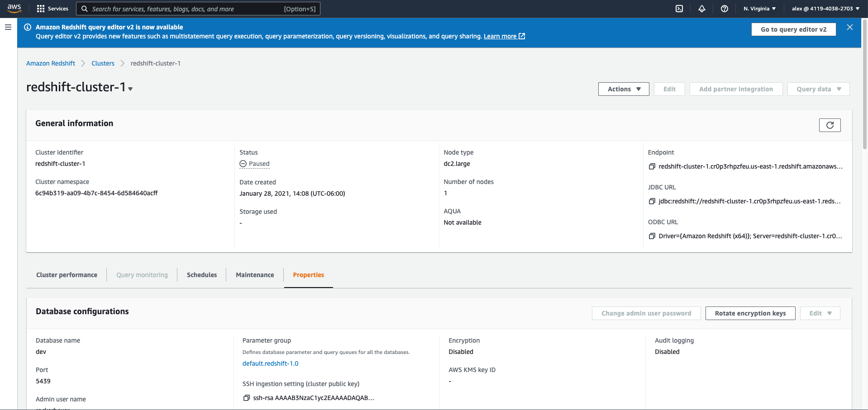
Task: Select the January 28, 2021 creation date
Action: pos(292,193)
